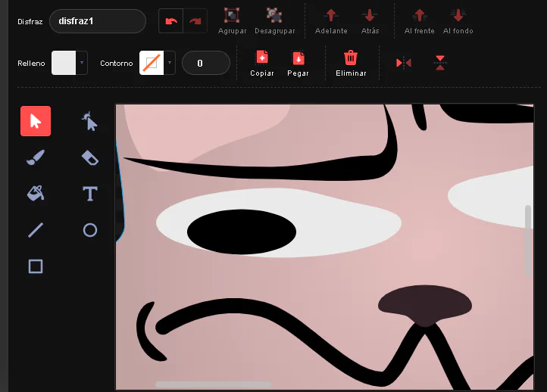Screen dimensions: 547x392
Task: Flip selection vertically
Action: pos(440,63)
